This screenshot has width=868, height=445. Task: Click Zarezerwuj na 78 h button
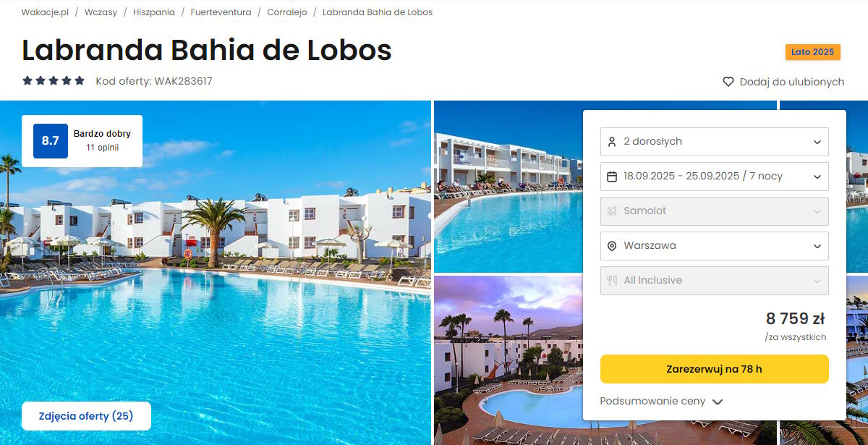coord(715,369)
